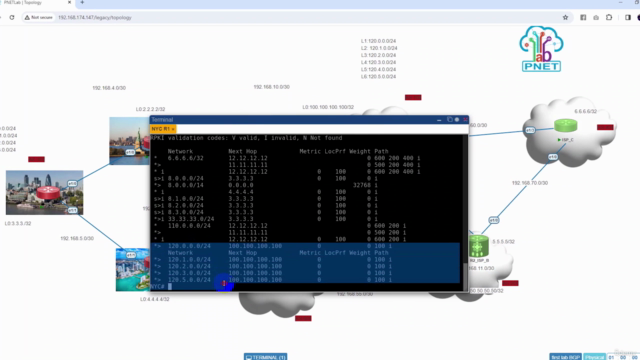This screenshot has height=360, width=640.
Task: Close the Terminal window
Action: pos(465,120)
